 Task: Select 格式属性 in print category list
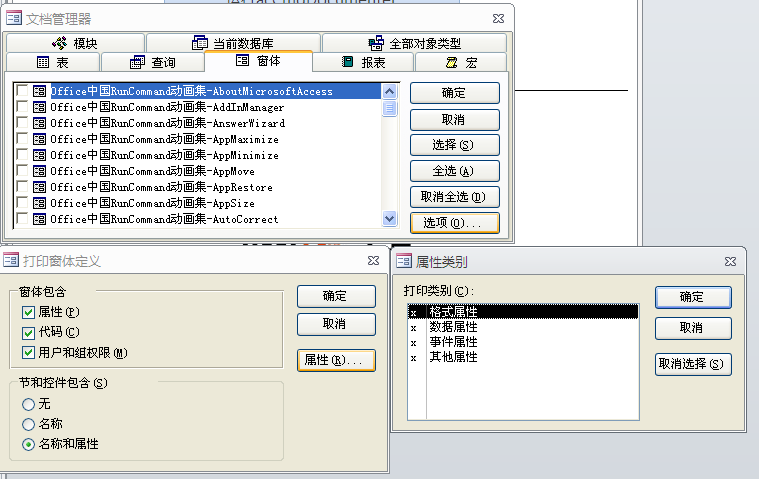(523, 312)
